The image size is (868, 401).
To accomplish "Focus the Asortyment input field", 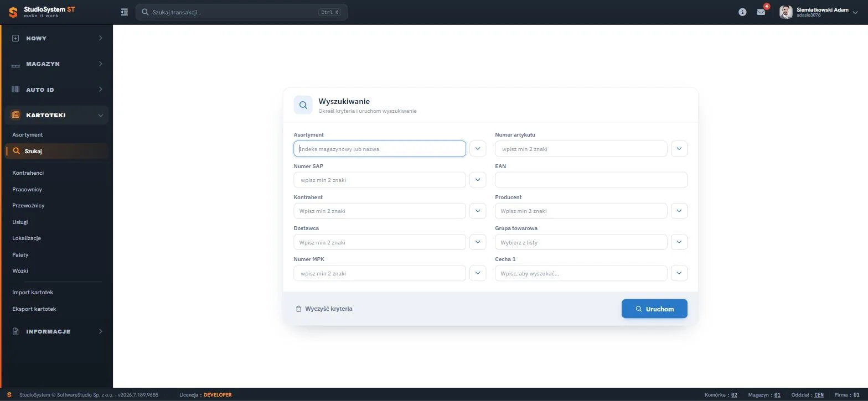I will pos(380,148).
